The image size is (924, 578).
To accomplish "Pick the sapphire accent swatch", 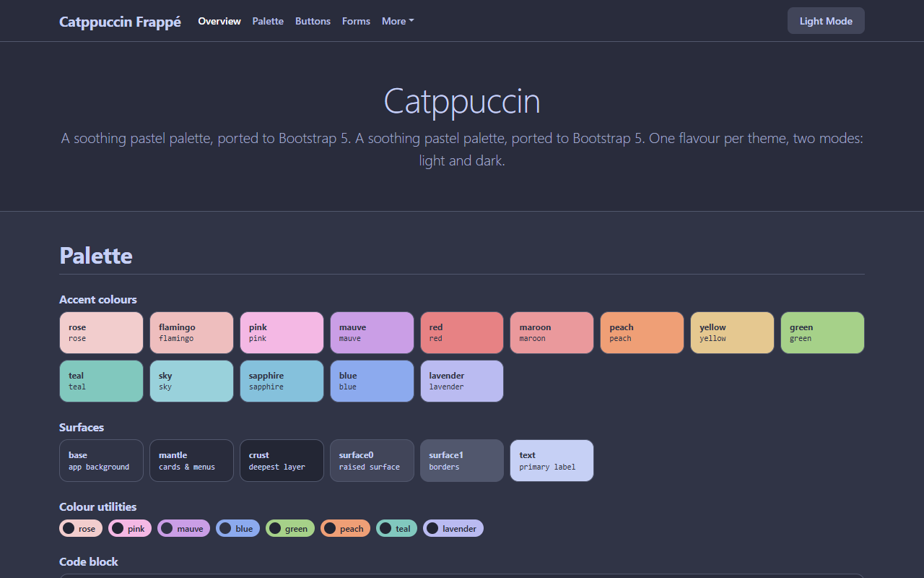I will [282, 381].
